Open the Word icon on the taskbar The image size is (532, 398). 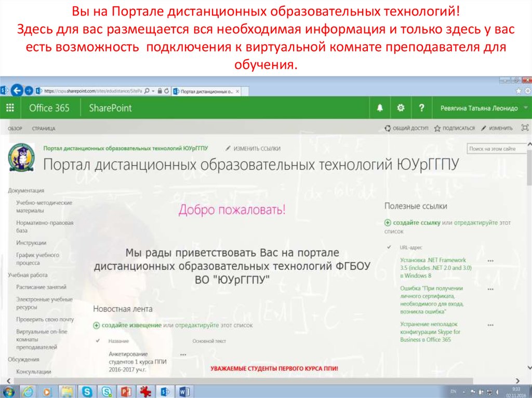[x=184, y=392]
